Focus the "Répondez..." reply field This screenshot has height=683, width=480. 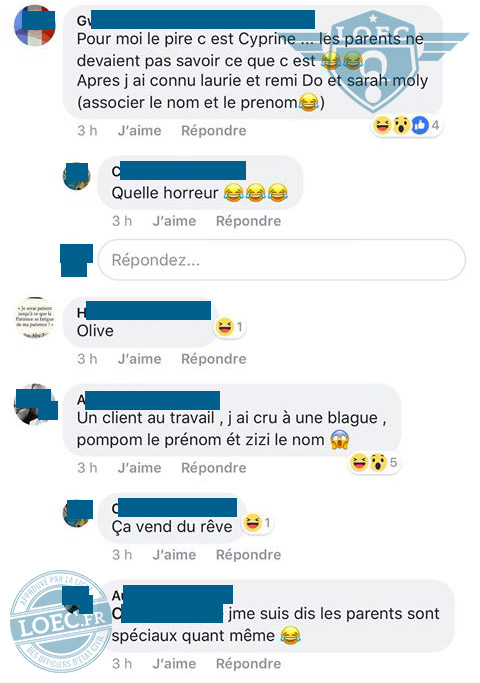pyautogui.click(x=282, y=260)
